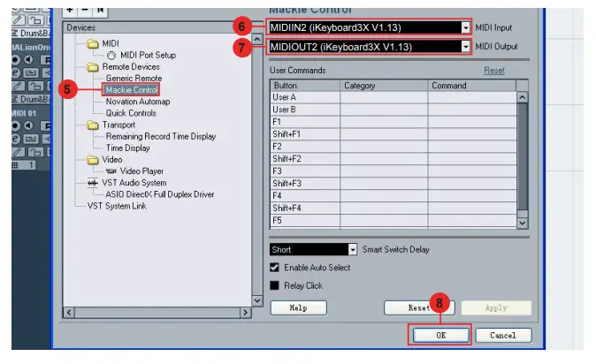Select VST Audio System text in tree
Viewport: 596px width, 364px height.
coord(134,183)
